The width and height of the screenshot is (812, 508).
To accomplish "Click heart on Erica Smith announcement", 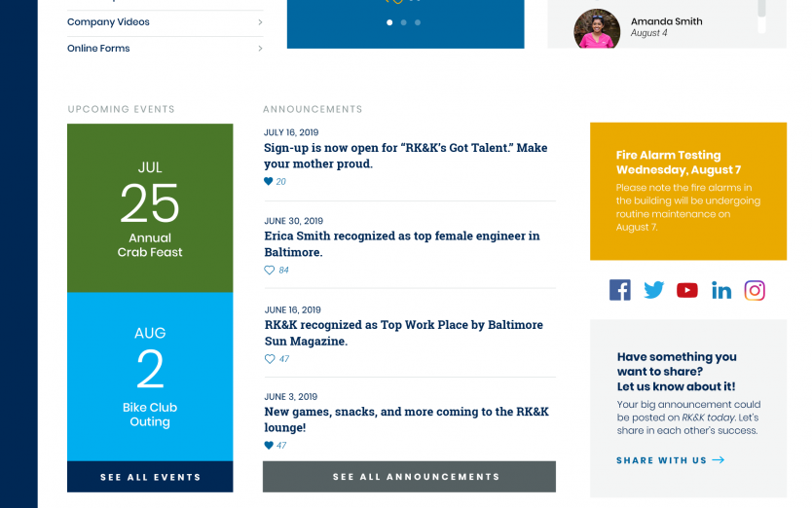I will coord(270,271).
